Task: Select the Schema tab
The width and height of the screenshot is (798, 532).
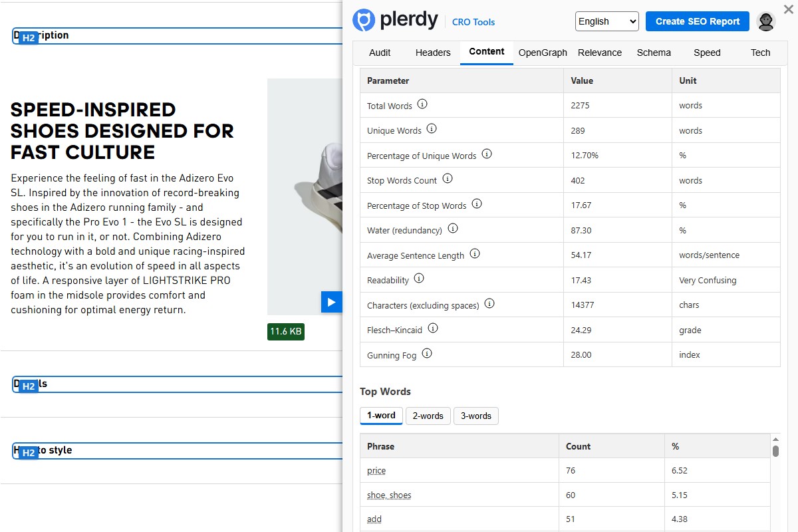Action: pos(653,53)
